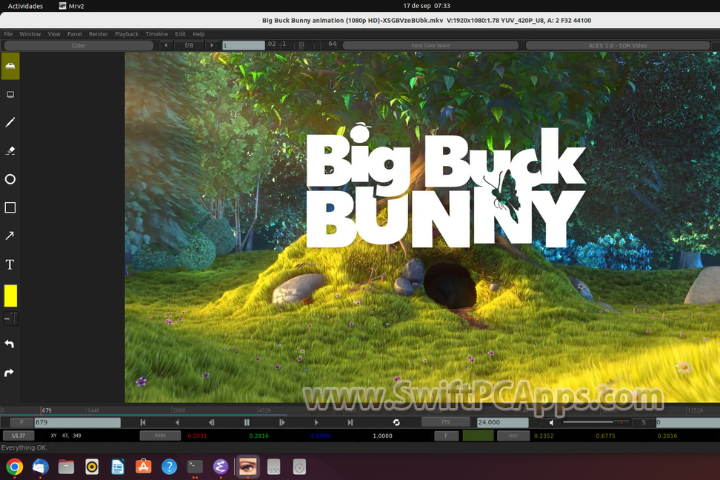
Task: Open the Input Color Space dropdown
Action: point(431,45)
